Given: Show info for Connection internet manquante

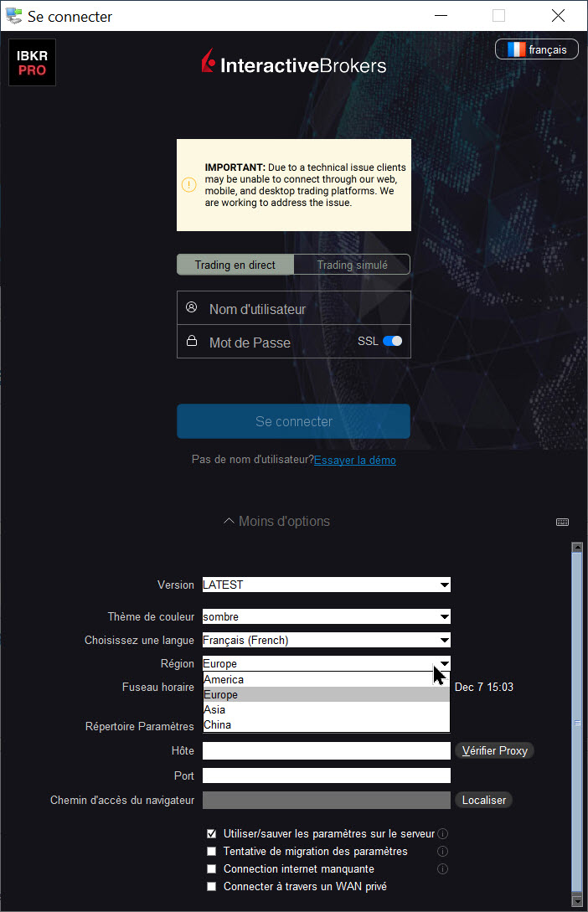Looking at the screenshot, I should coord(442,869).
